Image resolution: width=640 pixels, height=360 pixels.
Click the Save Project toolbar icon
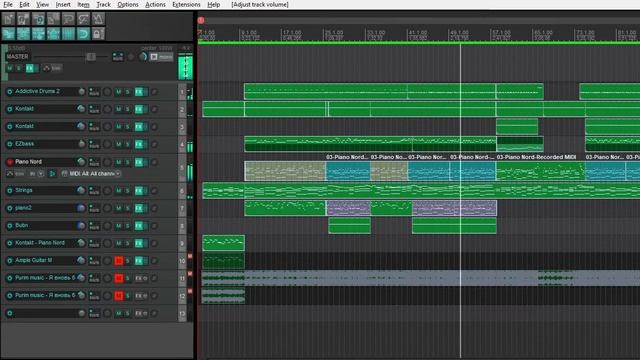pos(38,19)
